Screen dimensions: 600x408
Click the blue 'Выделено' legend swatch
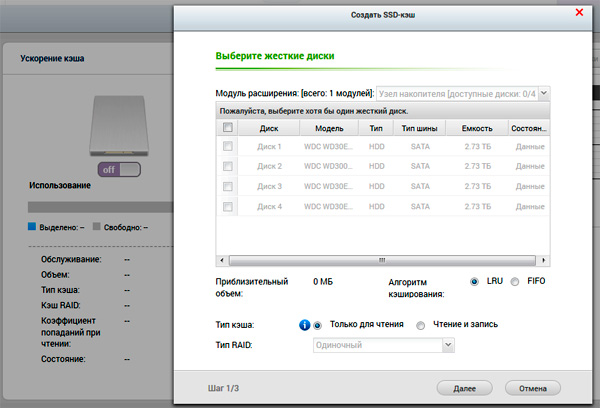click(32, 227)
